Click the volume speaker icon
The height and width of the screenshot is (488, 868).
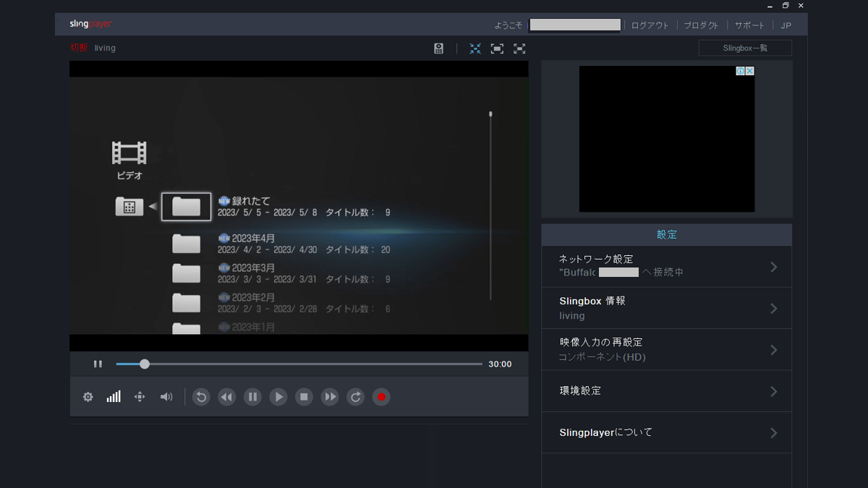coord(166,397)
